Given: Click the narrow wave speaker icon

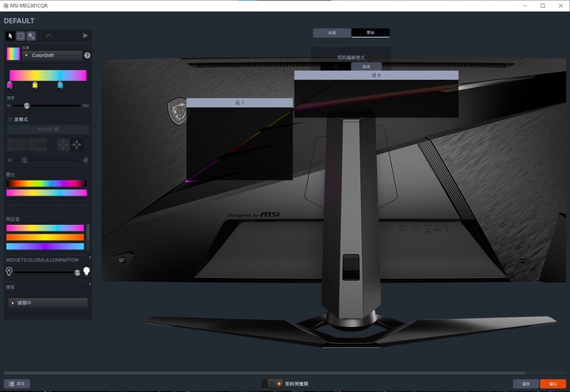Looking at the screenshot, I should [9, 160].
